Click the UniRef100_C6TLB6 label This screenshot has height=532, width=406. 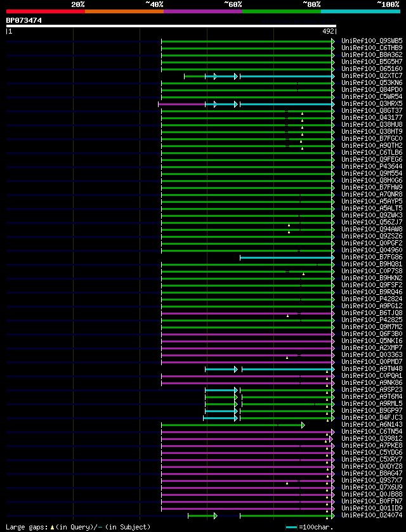[x=372, y=152]
